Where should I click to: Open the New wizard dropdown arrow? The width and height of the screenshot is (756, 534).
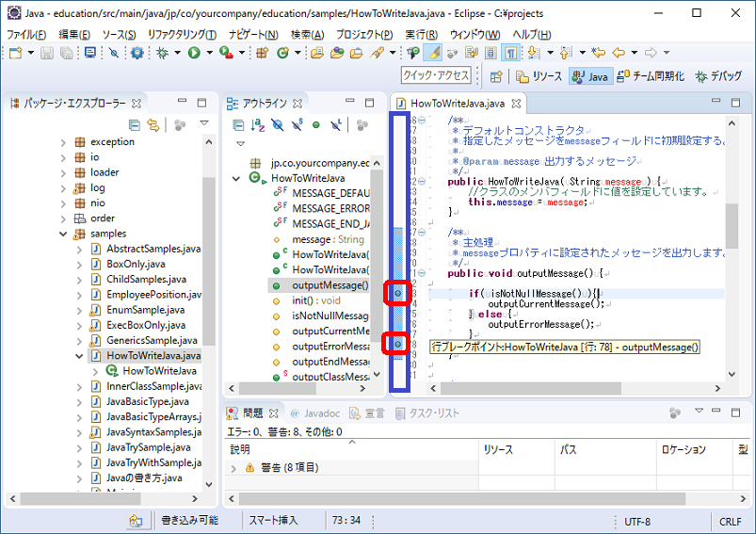(30, 53)
